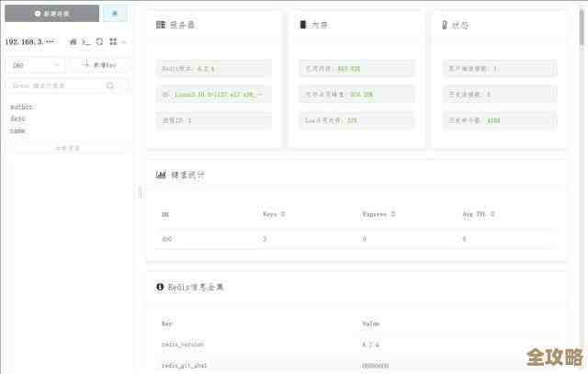Click the vertical scrollbar on the right
The height and width of the screenshot is (374, 588).
pyautogui.click(x=582, y=27)
